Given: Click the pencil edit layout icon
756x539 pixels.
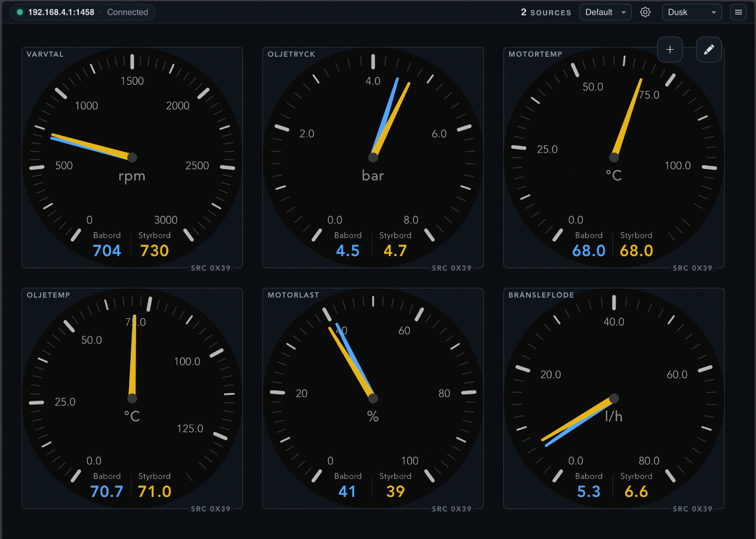Looking at the screenshot, I should point(709,50).
